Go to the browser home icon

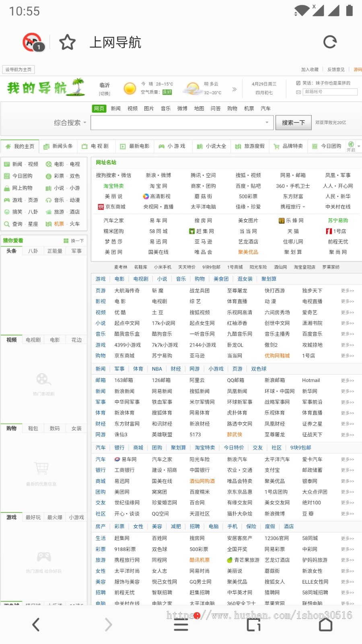(x=325, y=625)
